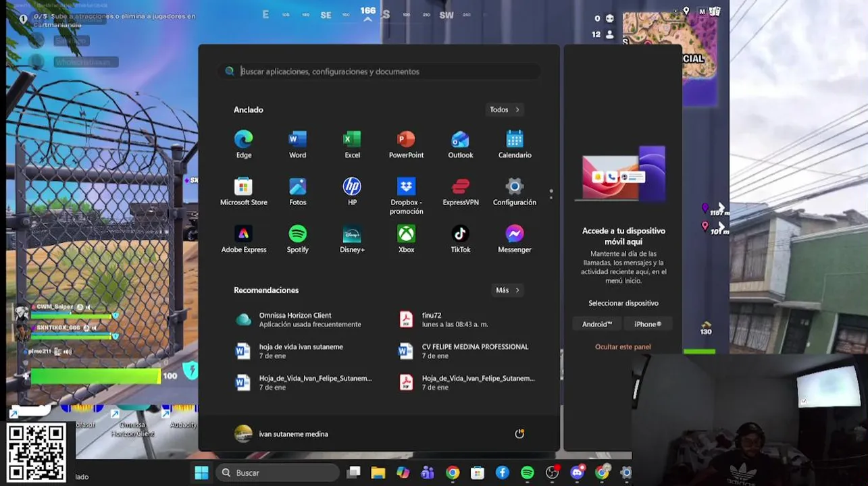The image size is (868, 486).
Task: Click the Windows Start button on taskbar
Action: point(201,473)
